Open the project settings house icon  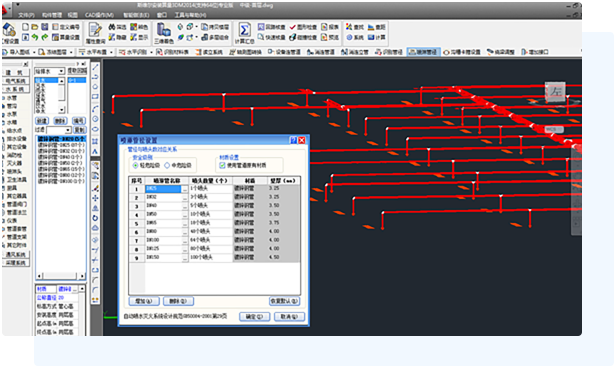click(9, 29)
